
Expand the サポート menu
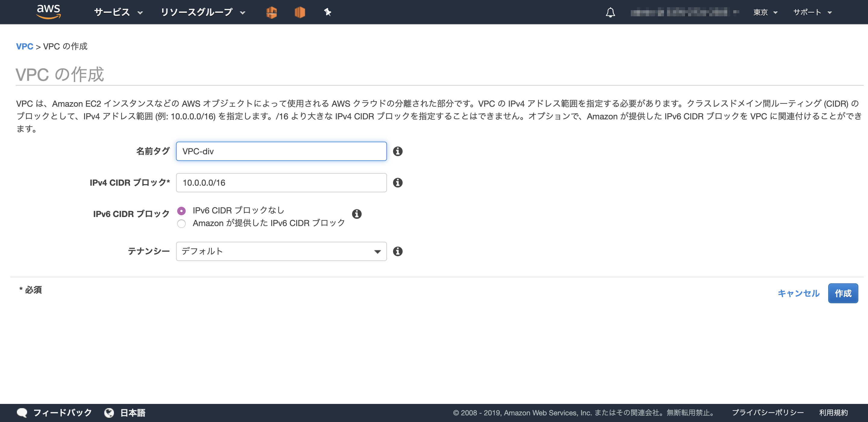(812, 12)
